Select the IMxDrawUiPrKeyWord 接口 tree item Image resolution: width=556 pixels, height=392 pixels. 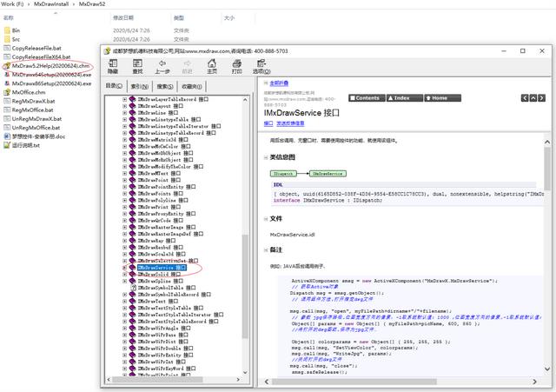167,369
